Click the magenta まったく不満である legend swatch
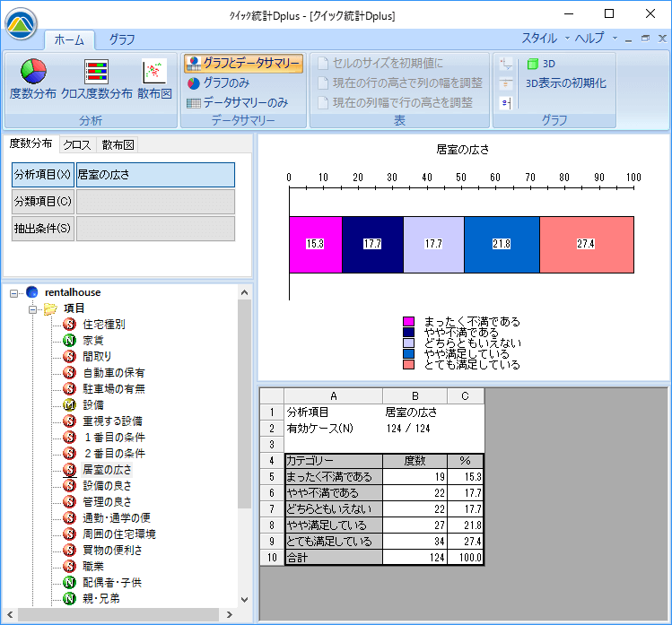This screenshot has width=672, height=625. pos(408,322)
